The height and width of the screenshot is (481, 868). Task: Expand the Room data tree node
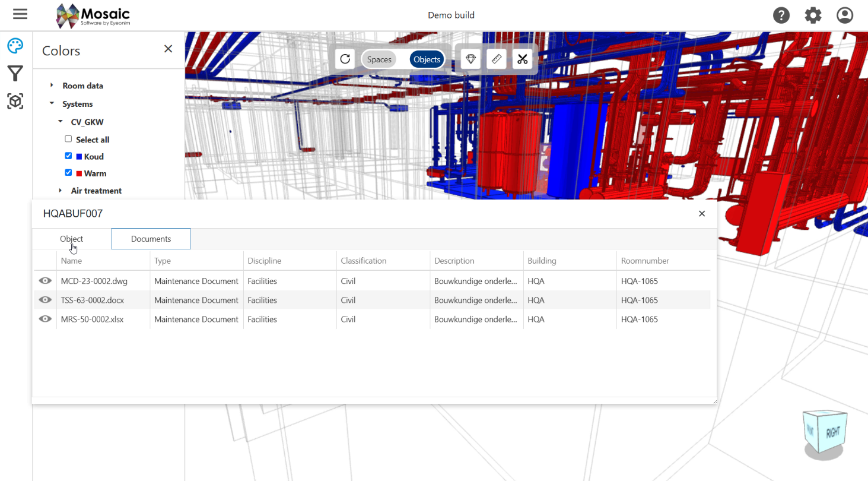point(52,86)
